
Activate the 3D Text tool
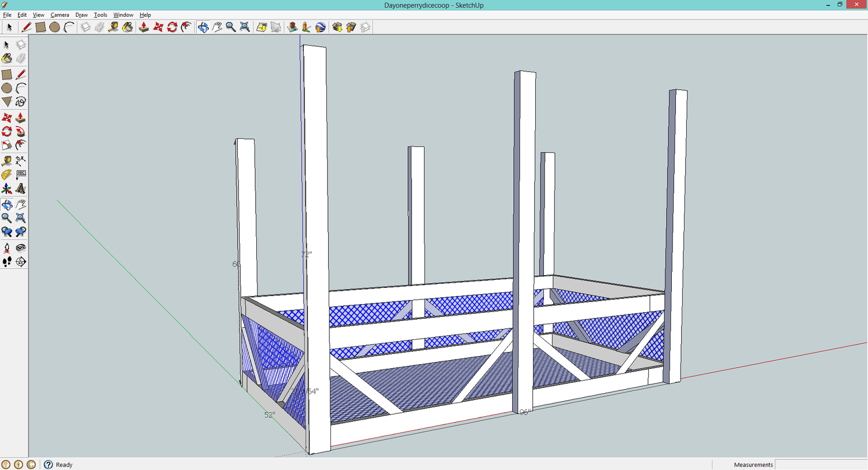[x=21, y=188]
